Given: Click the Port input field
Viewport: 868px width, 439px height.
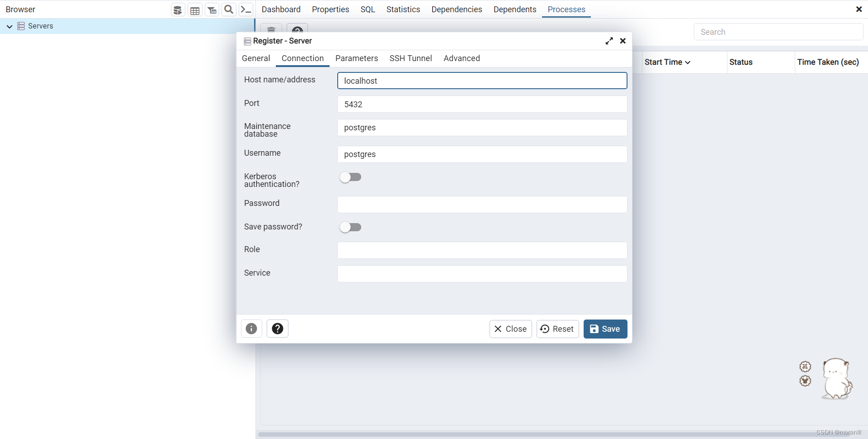Looking at the screenshot, I should point(482,104).
